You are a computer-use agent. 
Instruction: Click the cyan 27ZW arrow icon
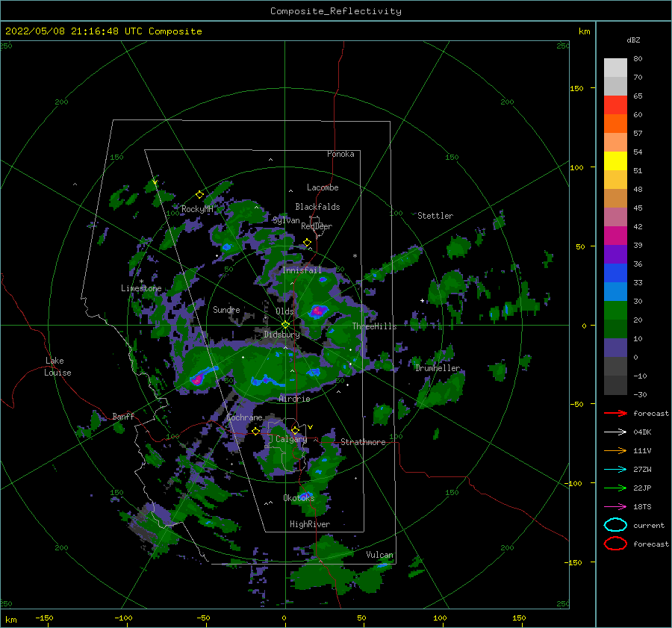click(x=615, y=470)
